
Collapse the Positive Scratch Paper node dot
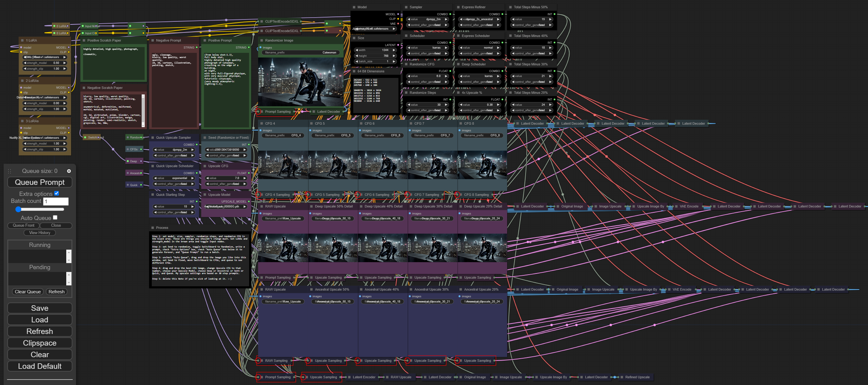84,40
